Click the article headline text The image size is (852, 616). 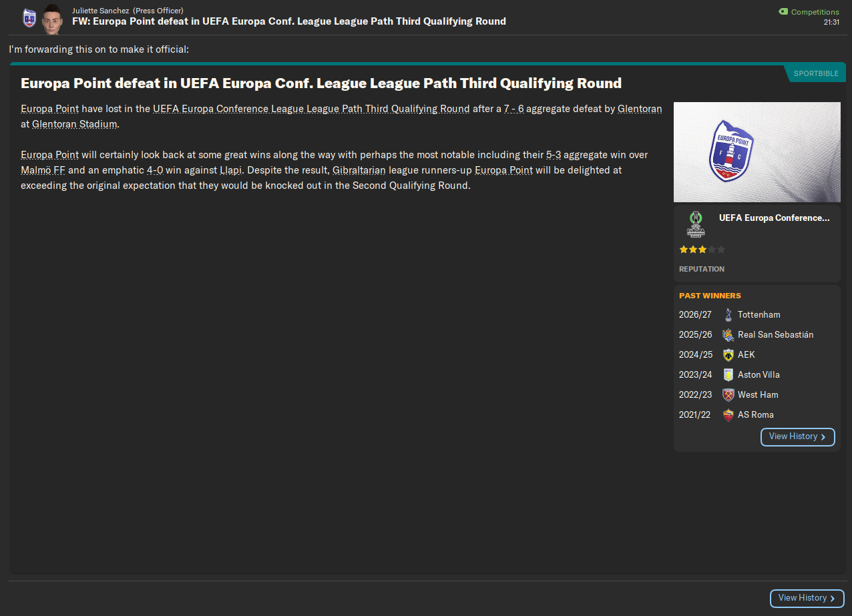coord(321,83)
